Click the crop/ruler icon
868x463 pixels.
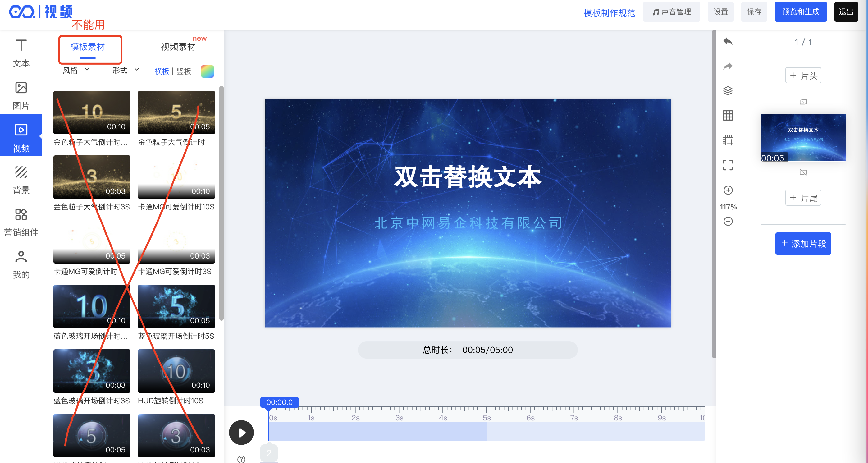tap(728, 140)
